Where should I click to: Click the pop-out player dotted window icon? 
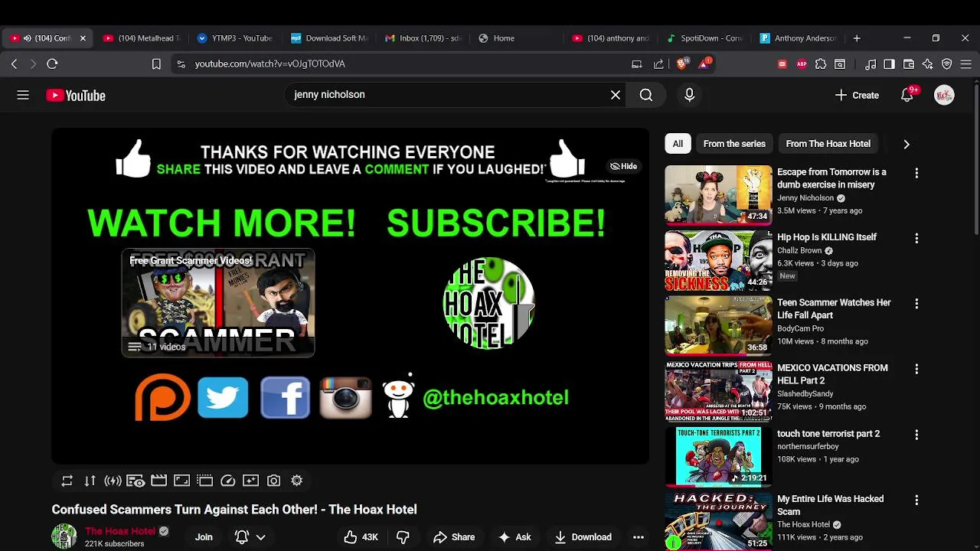pos(204,481)
